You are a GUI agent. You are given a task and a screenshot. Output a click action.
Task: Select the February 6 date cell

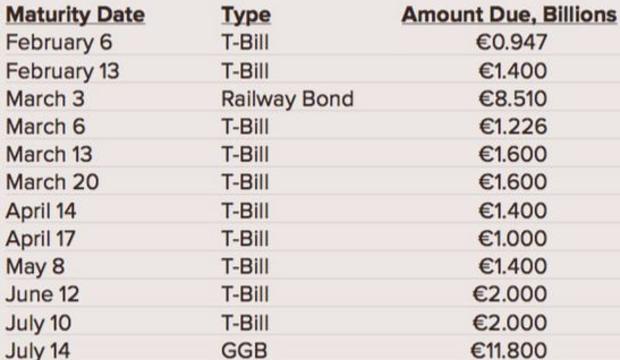59,43
